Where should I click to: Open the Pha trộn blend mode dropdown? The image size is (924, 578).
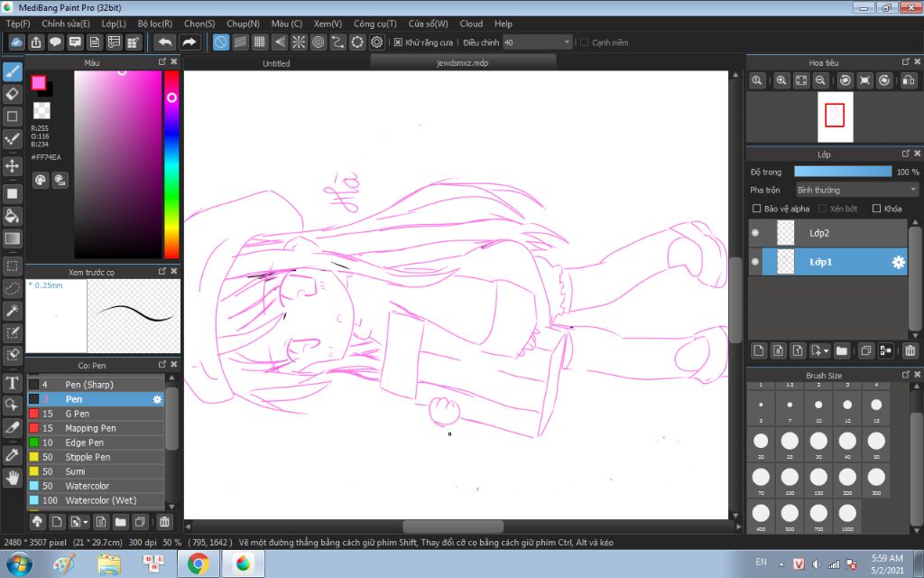click(x=856, y=190)
